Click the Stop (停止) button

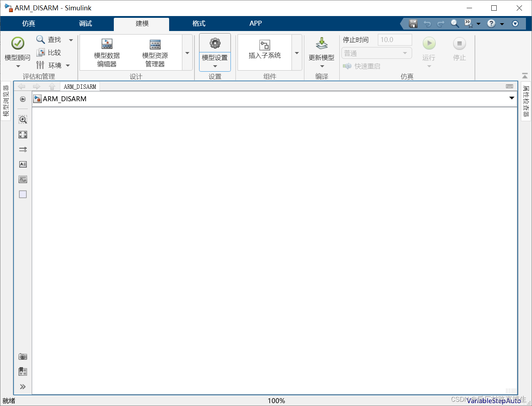tap(460, 43)
